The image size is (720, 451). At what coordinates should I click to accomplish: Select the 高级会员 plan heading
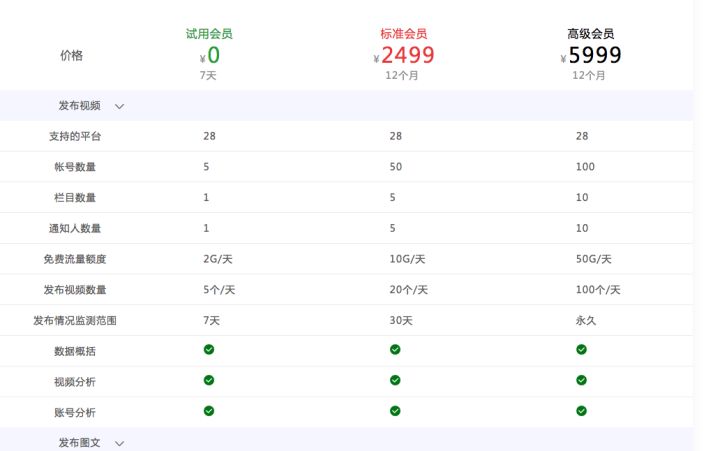[x=591, y=34]
